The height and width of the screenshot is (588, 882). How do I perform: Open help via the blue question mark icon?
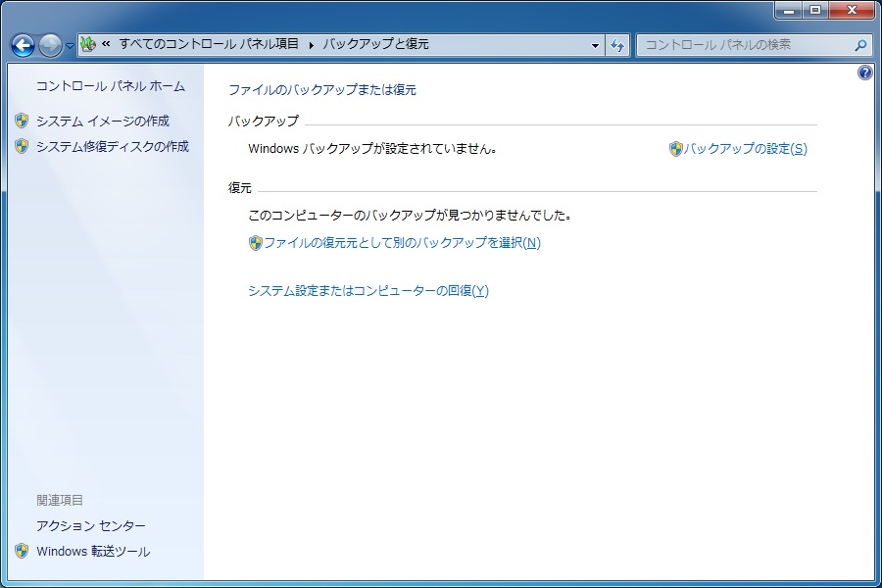(863, 72)
